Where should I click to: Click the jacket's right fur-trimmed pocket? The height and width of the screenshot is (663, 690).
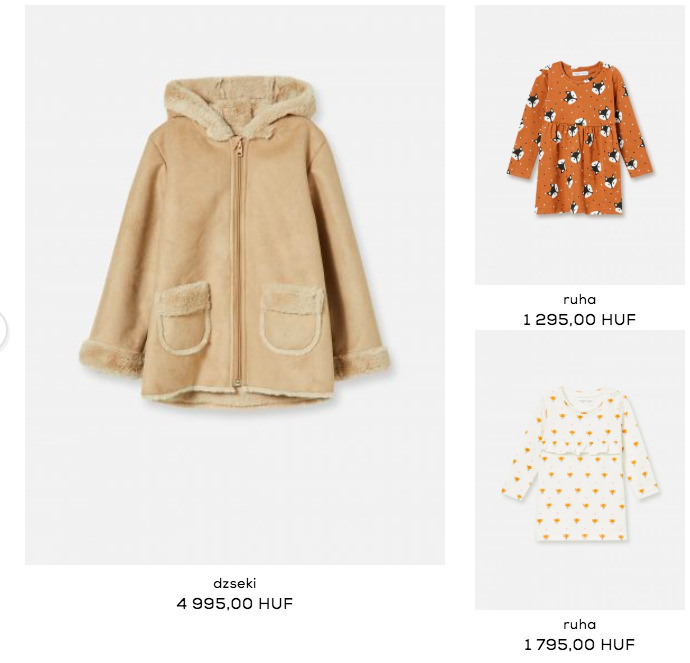(x=292, y=319)
